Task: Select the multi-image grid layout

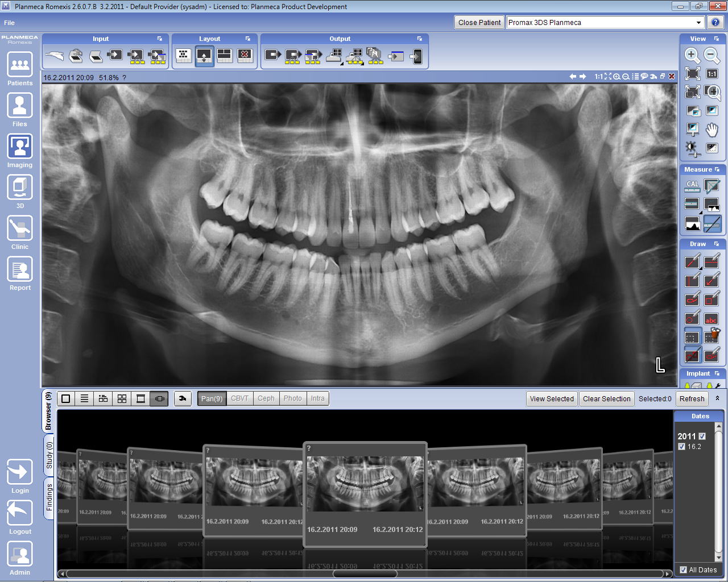Action: coord(183,55)
